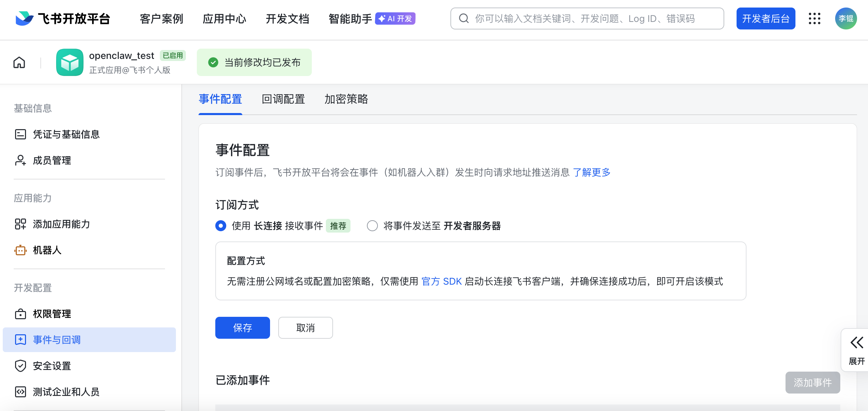Click the 取消 button

tap(305, 328)
